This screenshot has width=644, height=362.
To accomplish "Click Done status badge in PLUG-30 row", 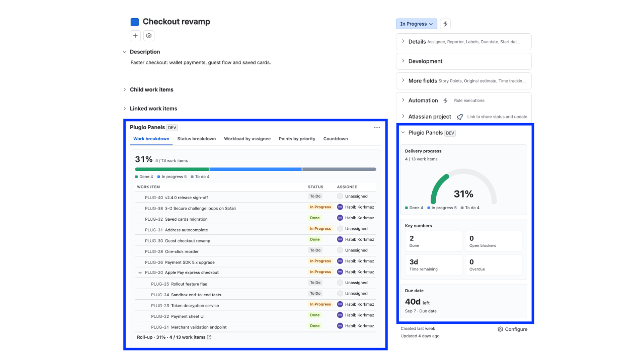I will pyautogui.click(x=315, y=239).
